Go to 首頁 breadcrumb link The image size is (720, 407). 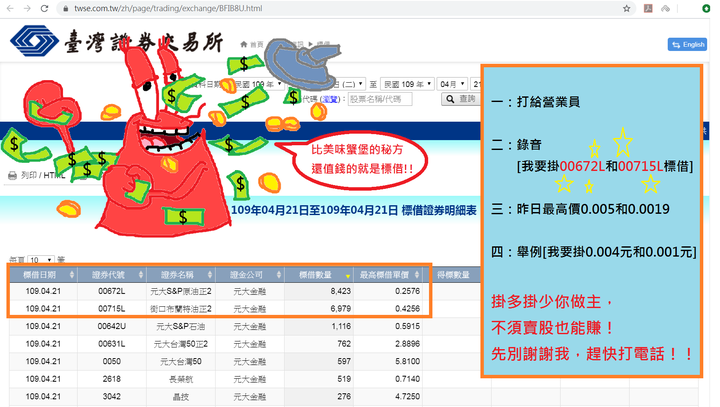[x=257, y=44]
